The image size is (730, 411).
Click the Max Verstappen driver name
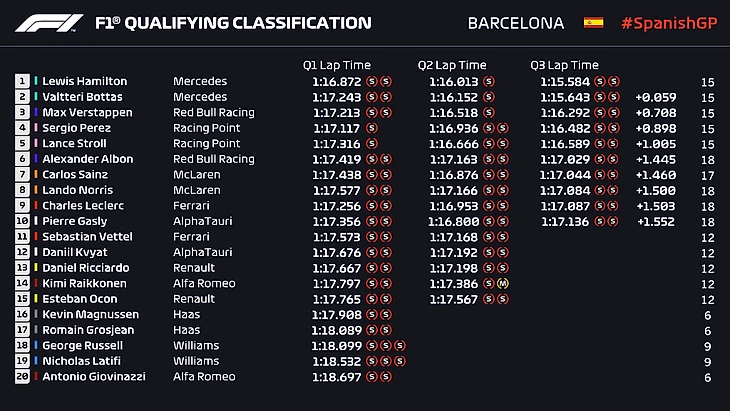click(85, 113)
